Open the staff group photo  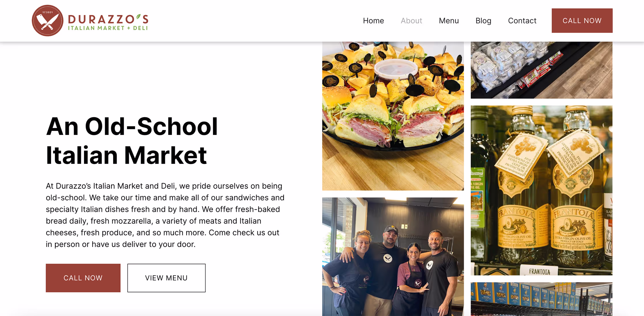(x=393, y=257)
